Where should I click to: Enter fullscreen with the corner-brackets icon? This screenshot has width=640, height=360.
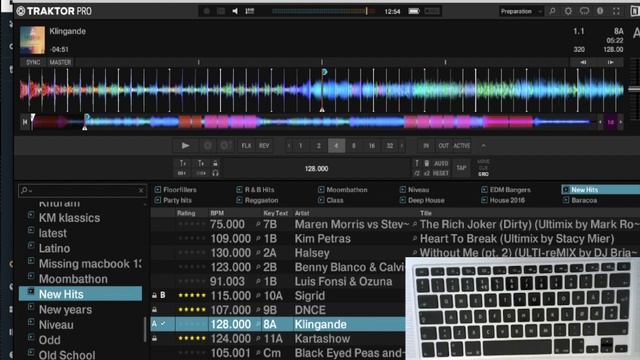coord(616,11)
